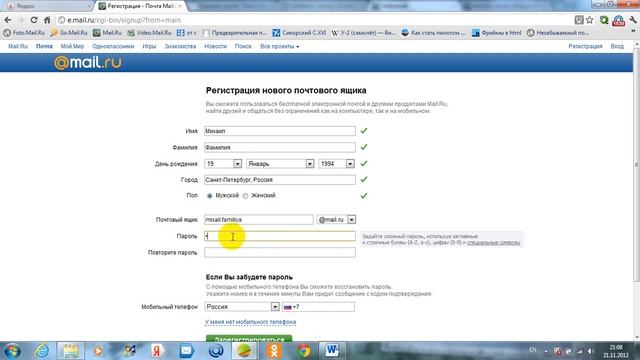
Task: Click the Регистрация link at top right
Action: 585,47
